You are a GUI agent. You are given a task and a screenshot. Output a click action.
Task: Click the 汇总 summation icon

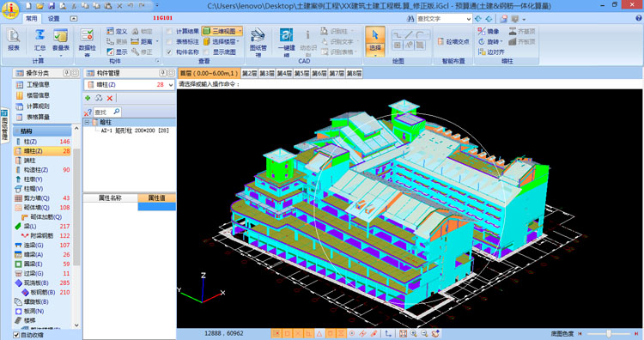39,39
